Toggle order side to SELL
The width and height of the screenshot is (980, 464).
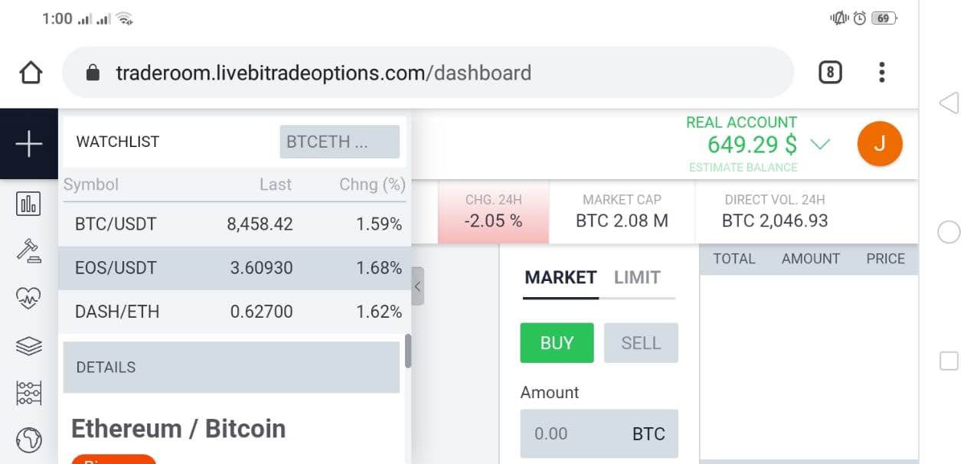pos(641,343)
